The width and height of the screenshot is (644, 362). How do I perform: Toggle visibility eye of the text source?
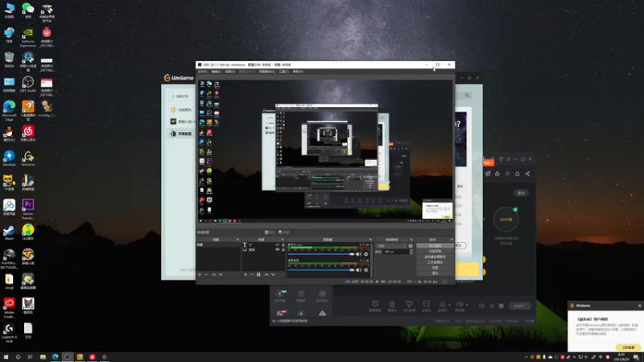[x=278, y=245]
